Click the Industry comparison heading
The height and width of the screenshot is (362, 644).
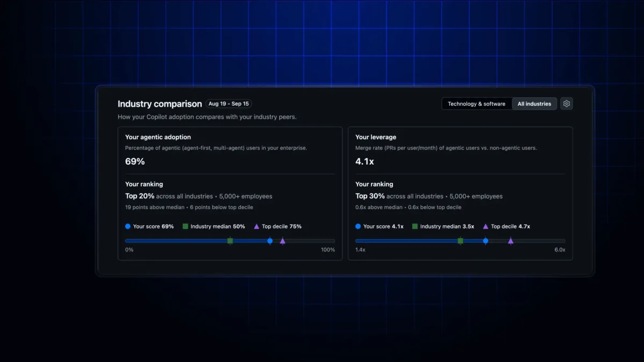click(x=160, y=104)
